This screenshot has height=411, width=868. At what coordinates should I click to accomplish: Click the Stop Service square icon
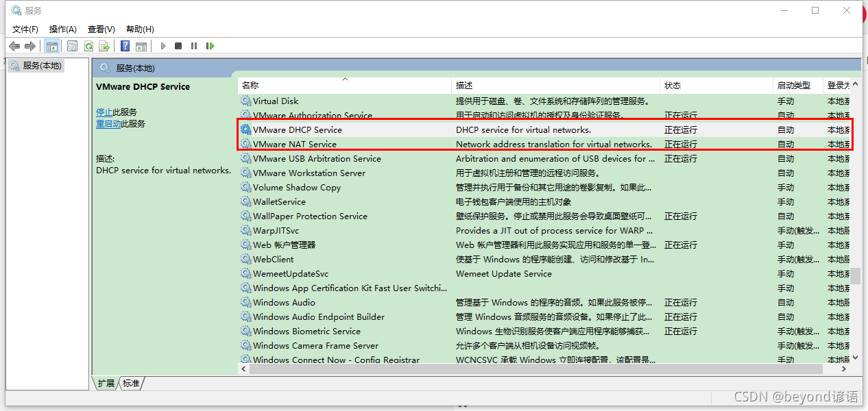click(x=178, y=46)
